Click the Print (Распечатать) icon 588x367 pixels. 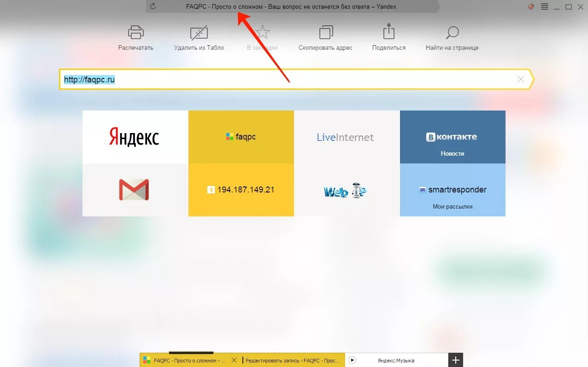[135, 33]
